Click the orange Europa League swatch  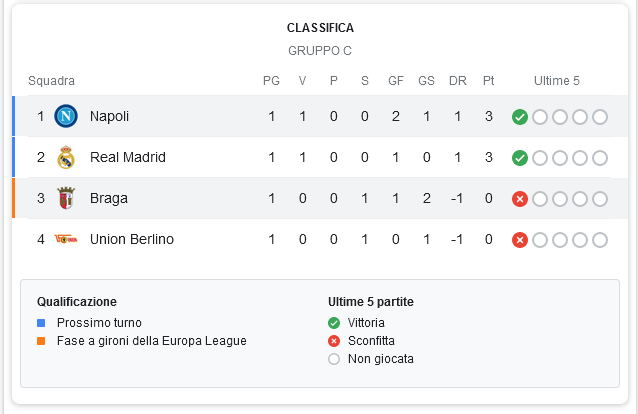[41, 341]
